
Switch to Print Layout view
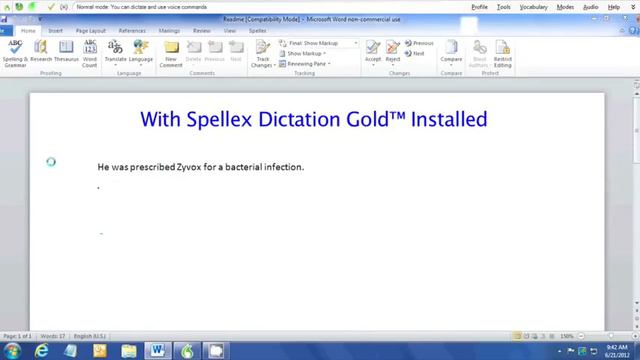point(517,336)
